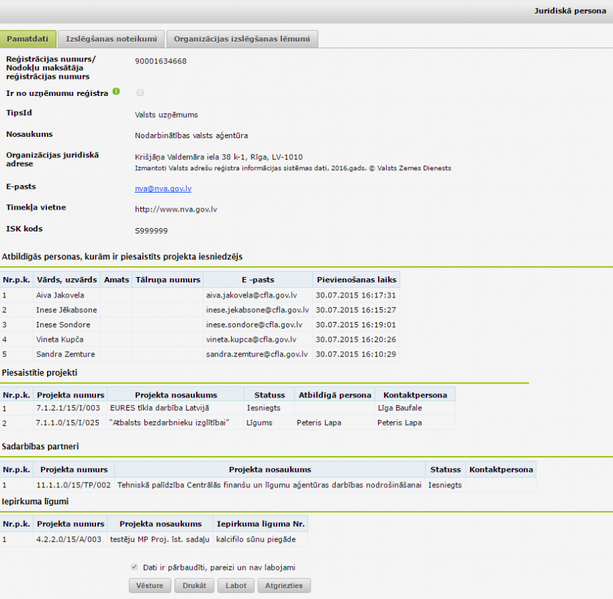Open Izslēgšanas noteikumi tab
This screenshot has height=599, width=613.
(111, 39)
